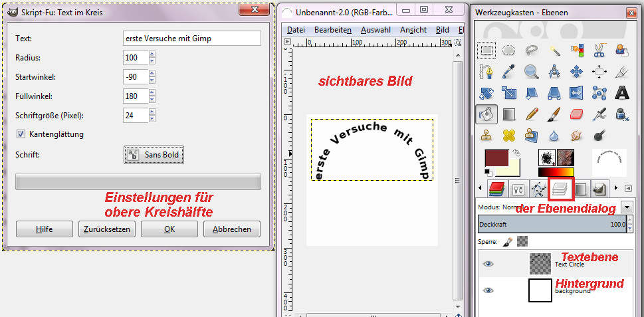This screenshot has width=644, height=317.
Task: Select the Rotate tool
Action: pyautogui.click(x=486, y=93)
